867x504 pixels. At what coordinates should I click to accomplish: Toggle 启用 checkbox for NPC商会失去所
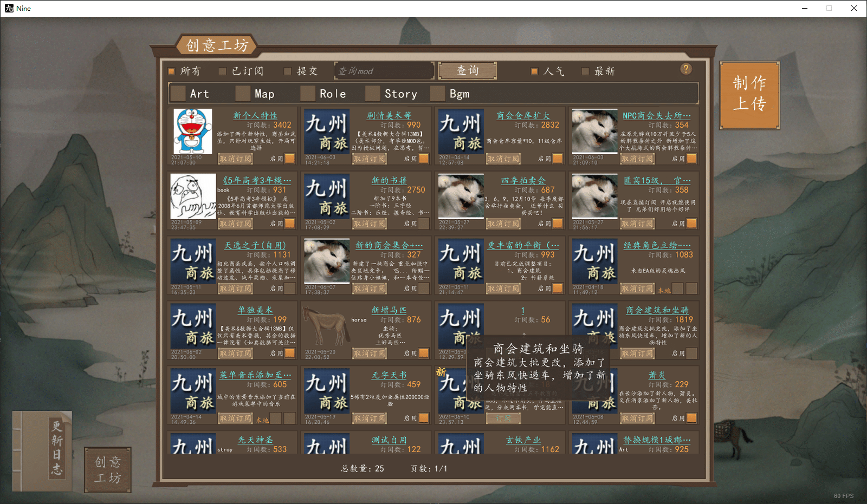pyautogui.click(x=691, y=159)
